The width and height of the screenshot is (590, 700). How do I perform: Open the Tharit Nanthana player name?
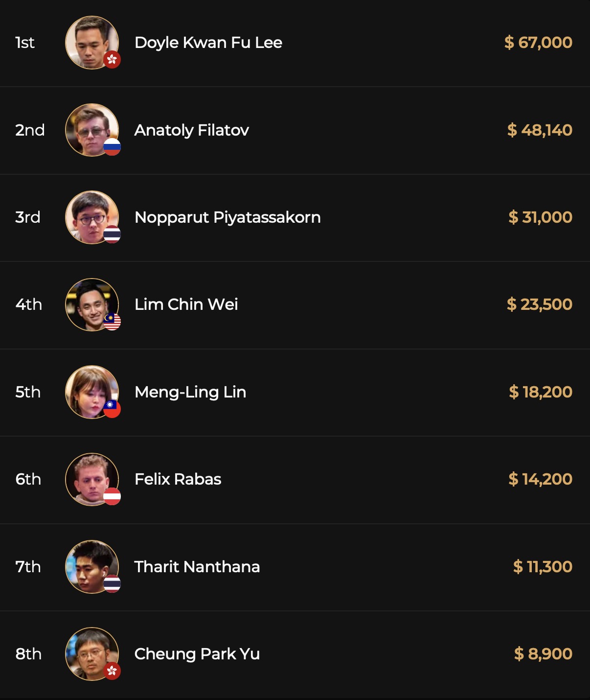(197, 567)
